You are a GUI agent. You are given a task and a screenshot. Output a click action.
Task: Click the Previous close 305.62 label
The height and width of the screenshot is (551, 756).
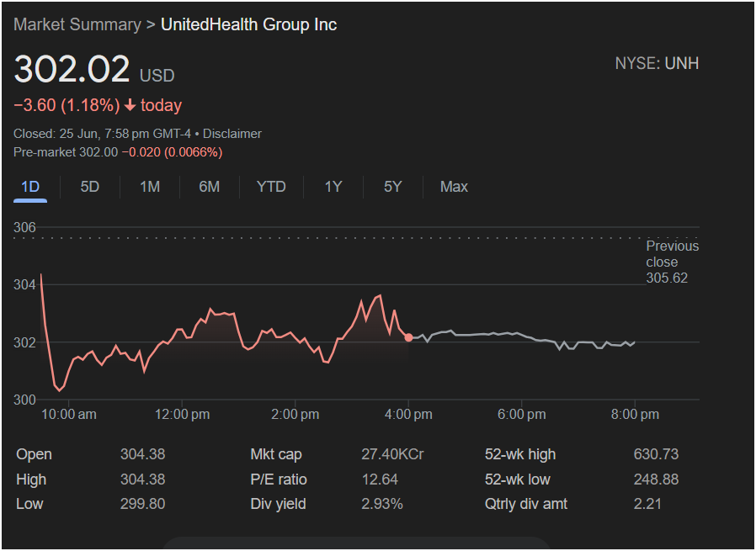point(672,262)
